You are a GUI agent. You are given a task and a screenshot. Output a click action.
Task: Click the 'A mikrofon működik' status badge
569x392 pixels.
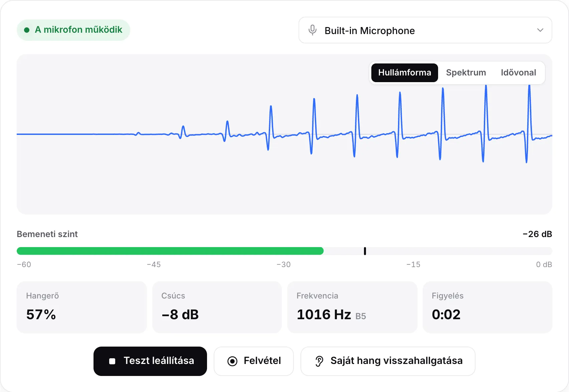[x=73, y=30]
